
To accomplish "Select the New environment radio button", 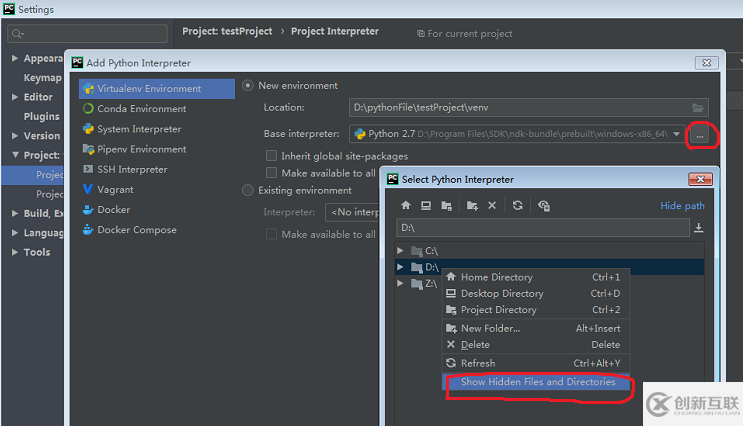I will click(247, 86).
